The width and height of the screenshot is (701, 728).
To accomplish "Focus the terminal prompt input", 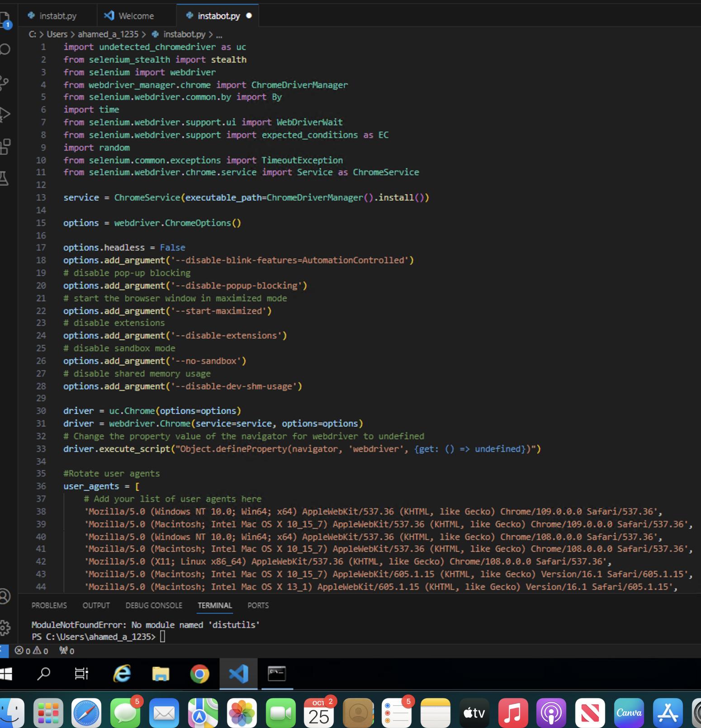I will coord(163,637).
